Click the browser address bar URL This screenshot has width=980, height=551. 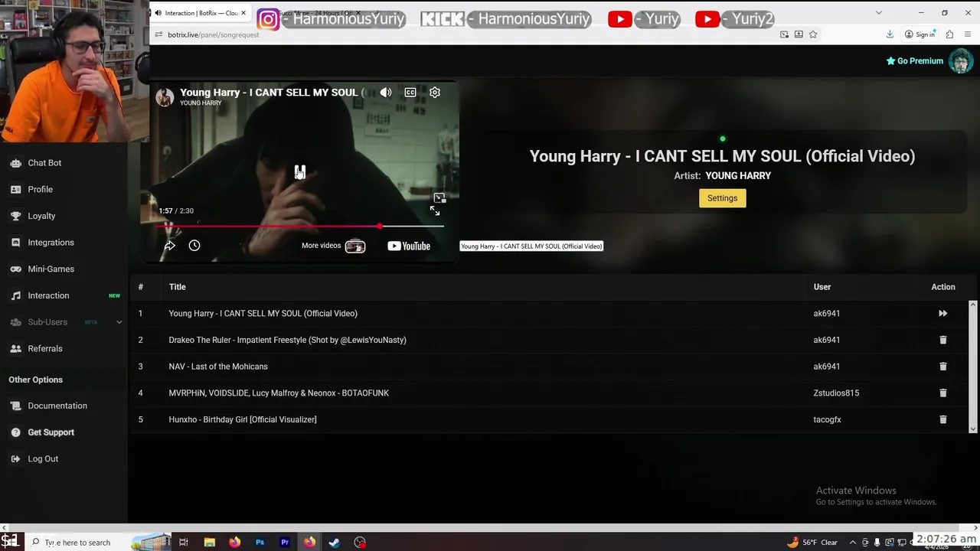(213, 34)
